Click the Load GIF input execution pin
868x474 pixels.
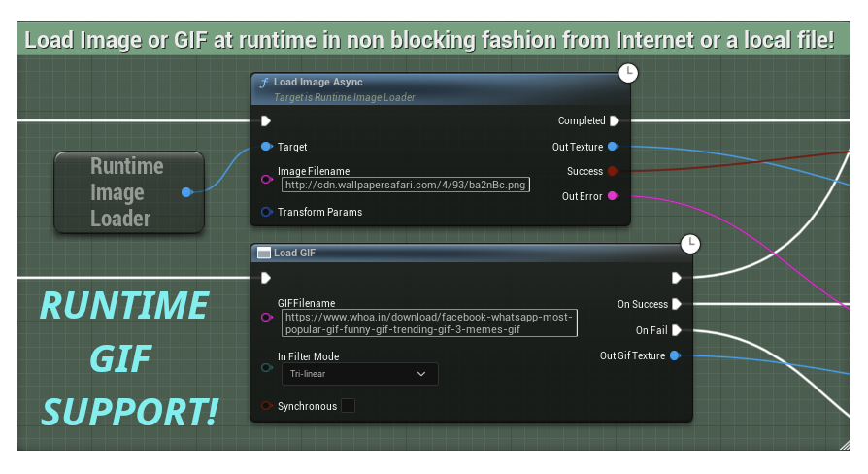266,278
